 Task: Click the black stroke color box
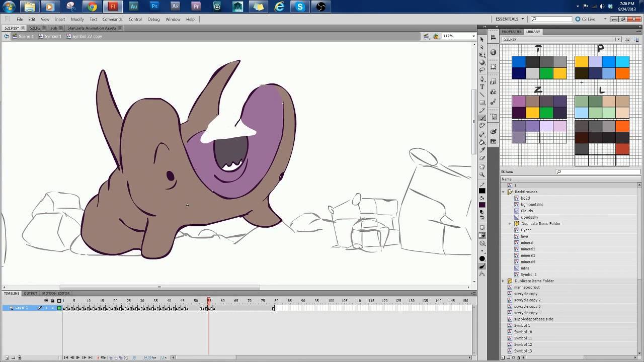(x=482, y=191)
